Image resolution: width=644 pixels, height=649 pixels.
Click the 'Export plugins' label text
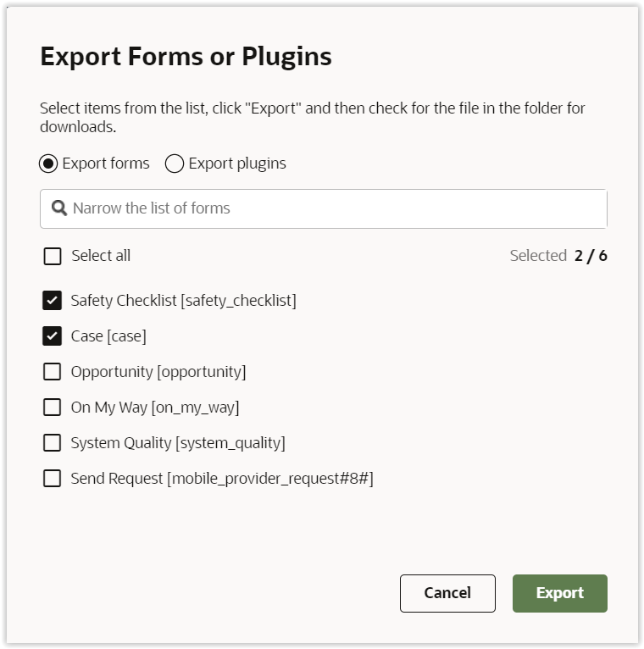click(x=237, y=164)
